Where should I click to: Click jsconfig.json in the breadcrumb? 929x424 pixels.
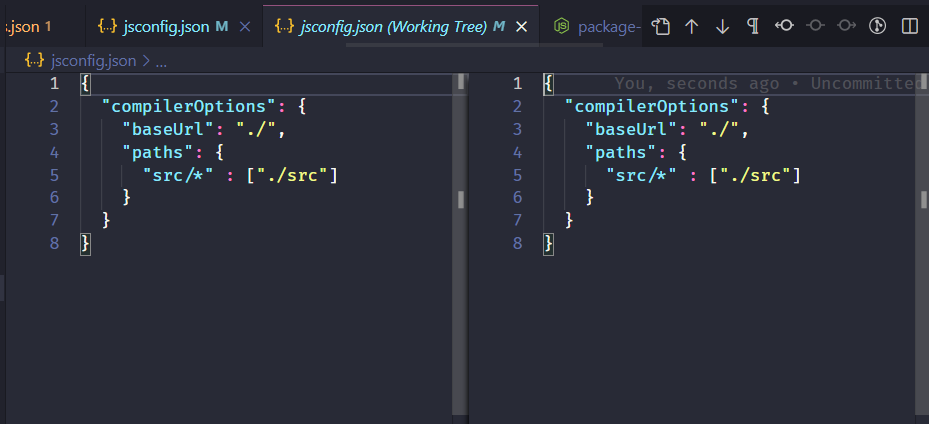tap(94, 61)
